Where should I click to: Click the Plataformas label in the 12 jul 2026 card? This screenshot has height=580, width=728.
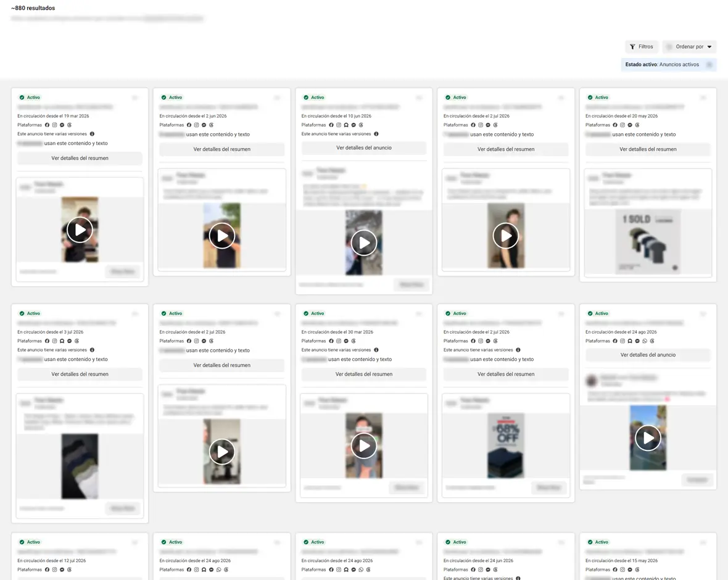[x=30, y=570]
